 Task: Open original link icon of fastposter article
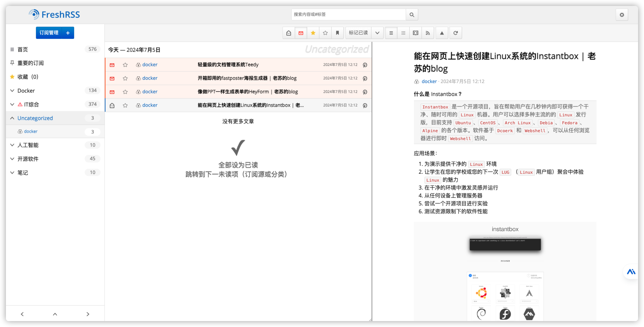tap(365, 78)
